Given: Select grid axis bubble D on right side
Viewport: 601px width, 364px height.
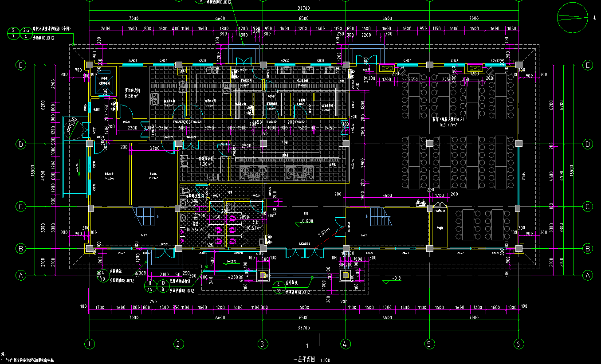Looking at the screenshot, I should coord(588,144).
